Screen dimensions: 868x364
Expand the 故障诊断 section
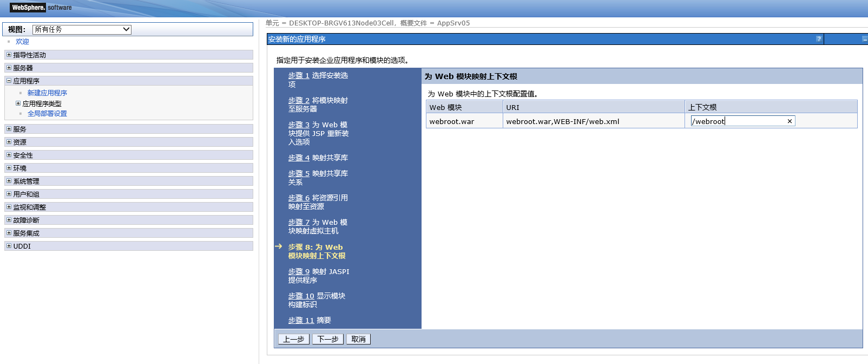tap(9, 220)
